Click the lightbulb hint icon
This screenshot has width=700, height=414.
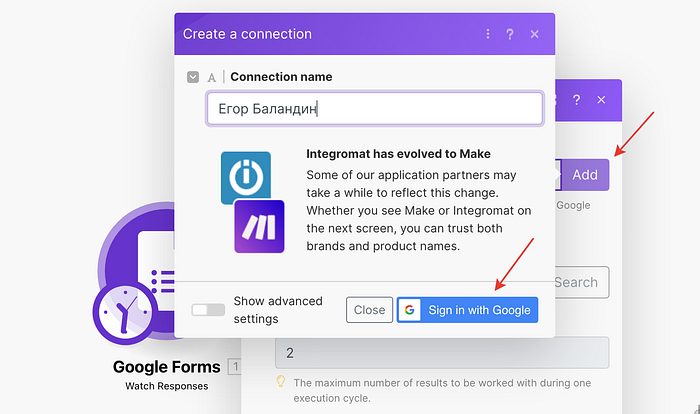[x=281, y=381]
